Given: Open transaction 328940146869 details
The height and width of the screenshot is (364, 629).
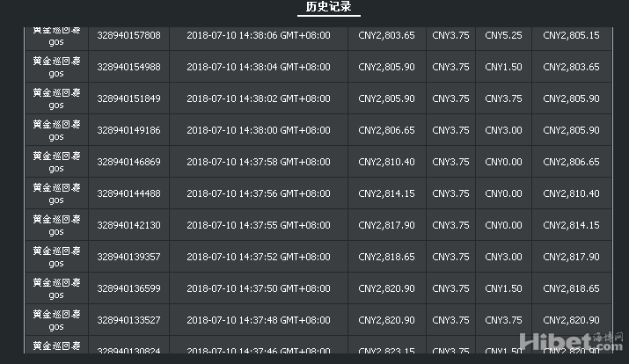Looking at the screenshot, I should 128,162.
